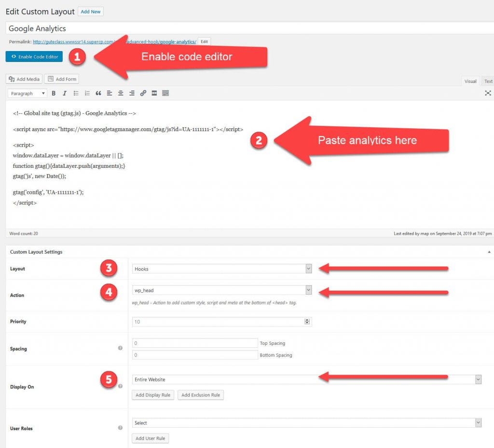
Task: Insert a Read More tag
Action: coord(154,93)
